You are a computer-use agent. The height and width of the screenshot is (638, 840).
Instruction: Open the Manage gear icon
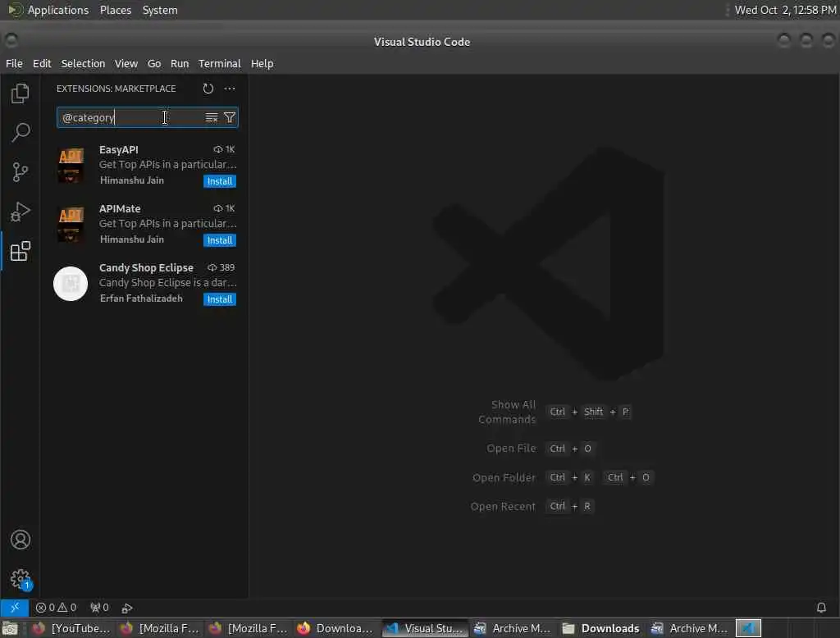20,579
